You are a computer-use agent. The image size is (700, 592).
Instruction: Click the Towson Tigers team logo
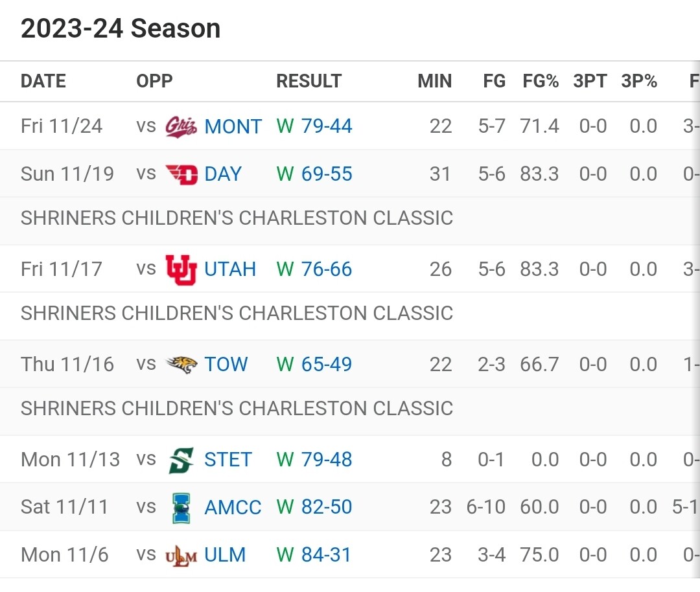(x=181, y=364)
